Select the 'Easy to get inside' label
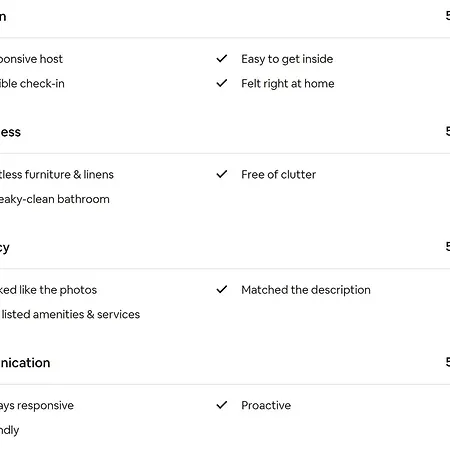 pyautogui.click(x=287, y=59)
